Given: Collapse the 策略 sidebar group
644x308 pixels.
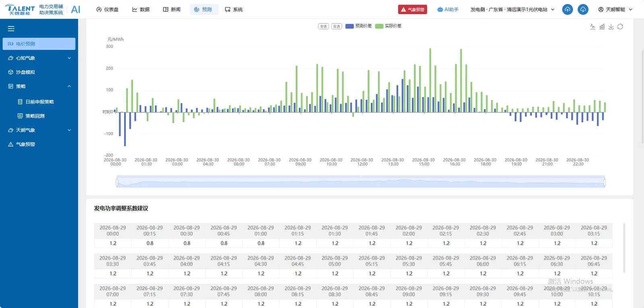Looking at the screenshot, I should [x=39, y=86].
